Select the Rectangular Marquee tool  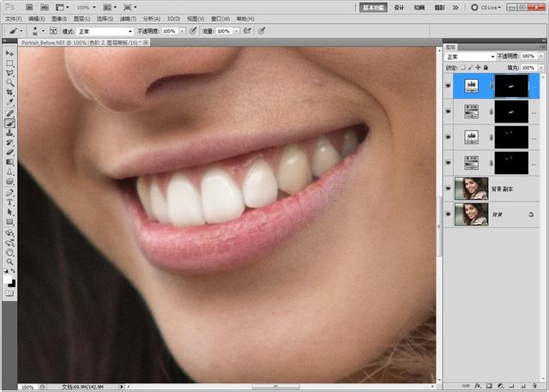tap(9, 63)
